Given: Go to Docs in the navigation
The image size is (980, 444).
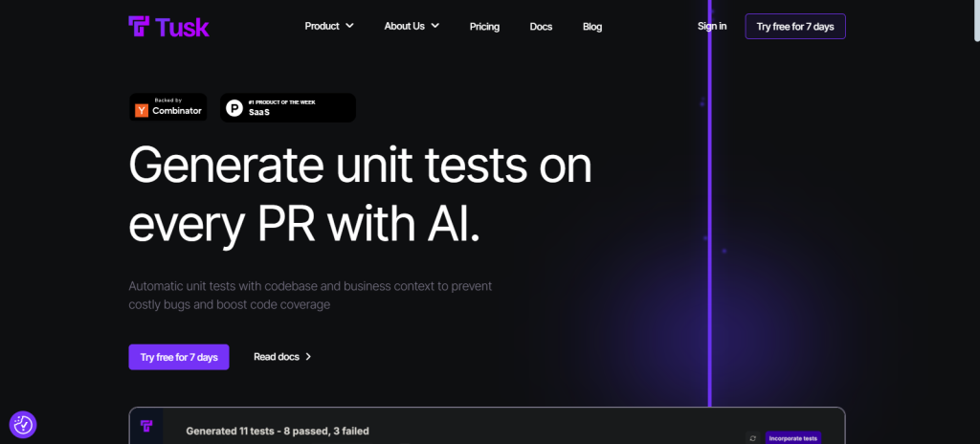Looking at the screenshot, I should point(541,27).
